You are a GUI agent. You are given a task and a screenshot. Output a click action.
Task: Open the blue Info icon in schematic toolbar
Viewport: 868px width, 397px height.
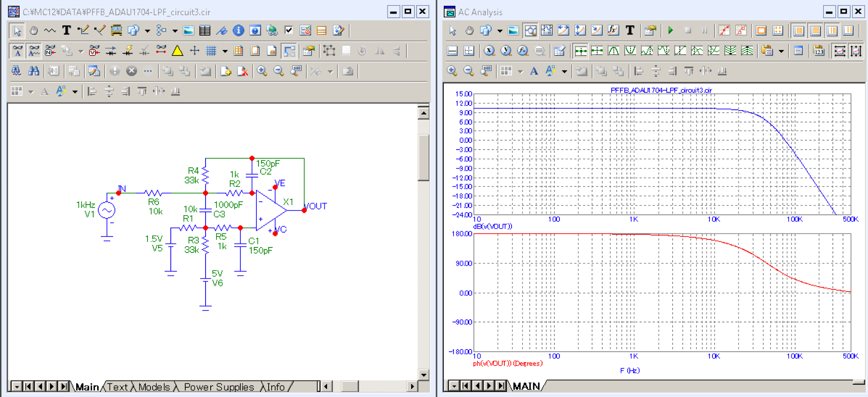pos(239,31)
